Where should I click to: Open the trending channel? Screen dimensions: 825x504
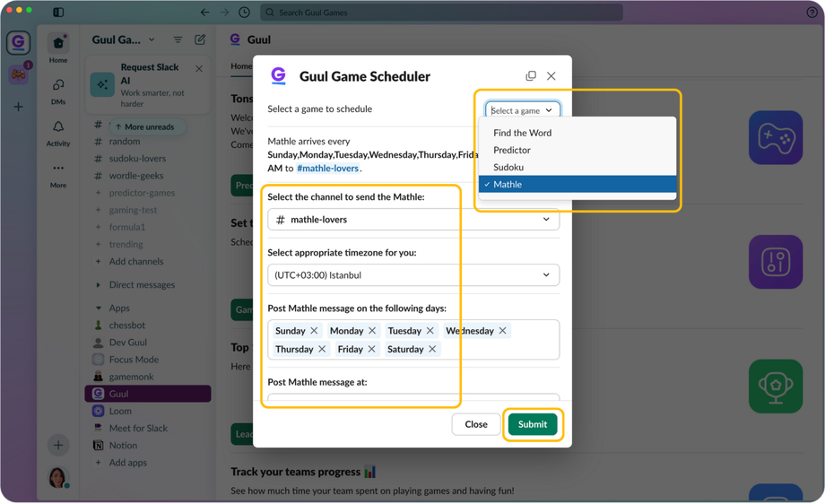[126, 244]
